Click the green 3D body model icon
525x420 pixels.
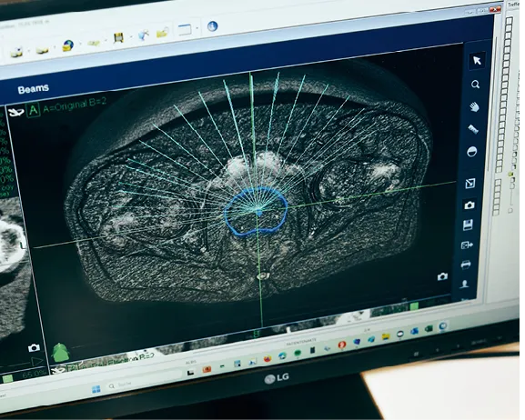click(x=61, y=353)
